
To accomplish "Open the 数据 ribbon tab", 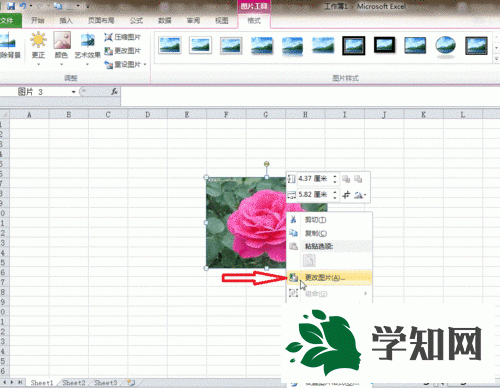I will [165, 21].
